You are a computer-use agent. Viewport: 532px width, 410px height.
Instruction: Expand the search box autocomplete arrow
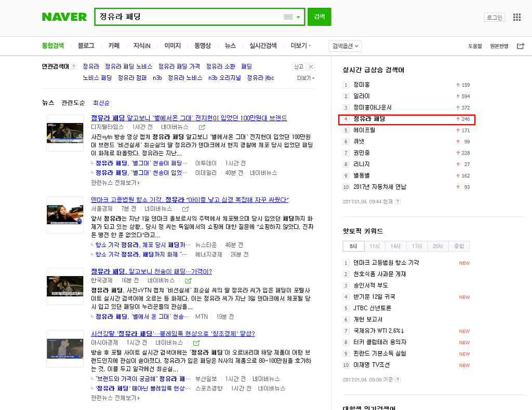(298, 17)
